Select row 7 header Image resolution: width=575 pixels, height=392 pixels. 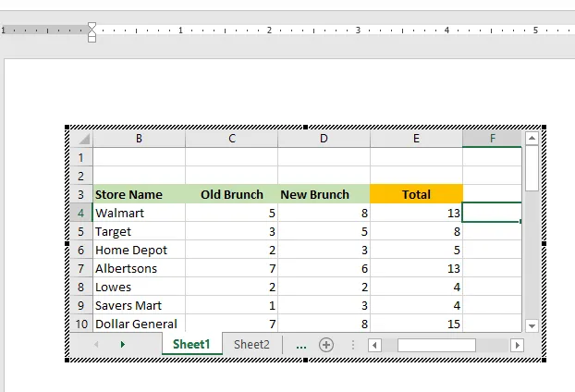[x=81, y=268]
